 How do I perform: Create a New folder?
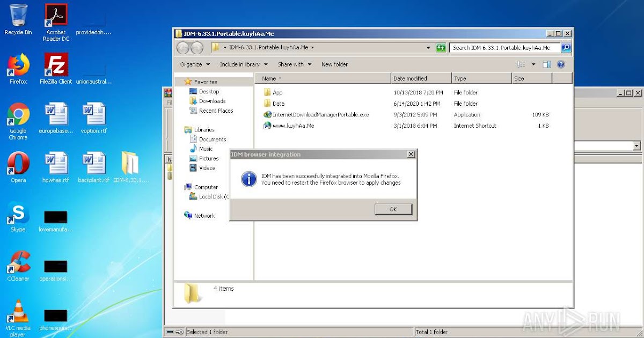(334, 64)
